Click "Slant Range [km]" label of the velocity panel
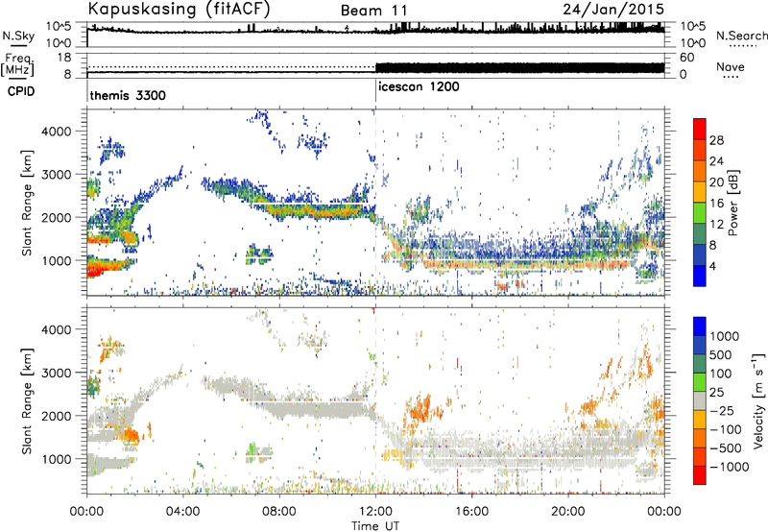Screen dimensions: 768x532 pos(27,400)
